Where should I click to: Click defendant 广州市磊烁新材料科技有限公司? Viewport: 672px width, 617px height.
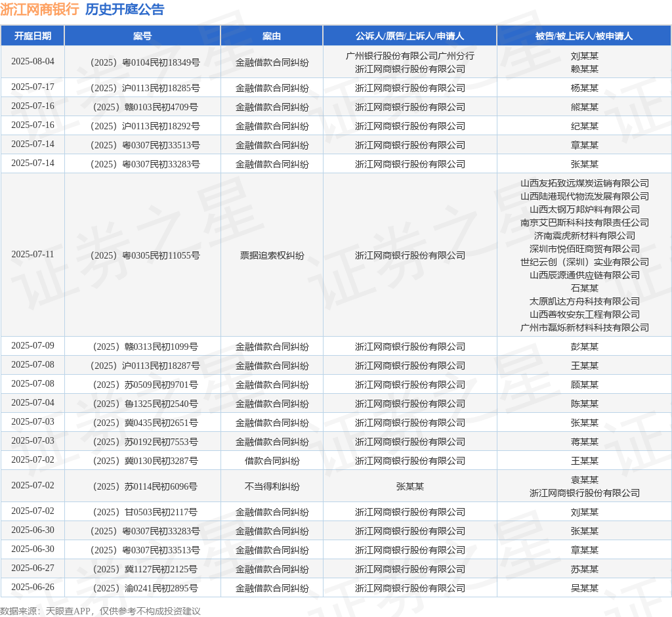584,328
